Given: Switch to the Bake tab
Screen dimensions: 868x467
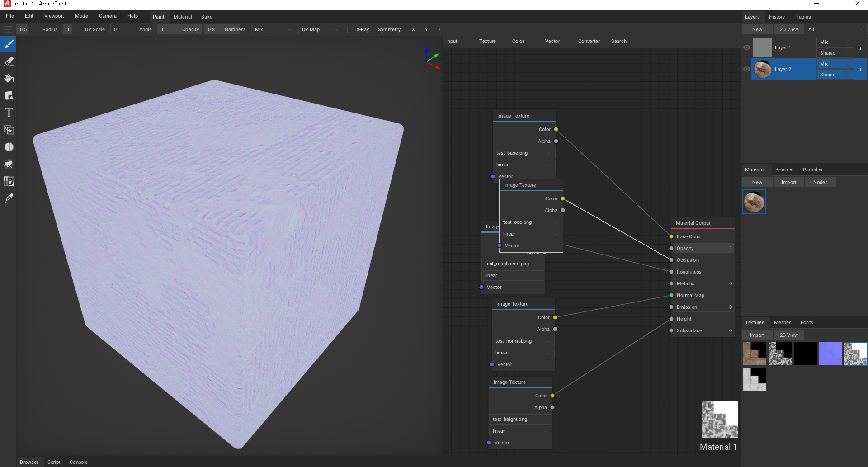Looking at the screenshot, I should [x=207, y=17].
